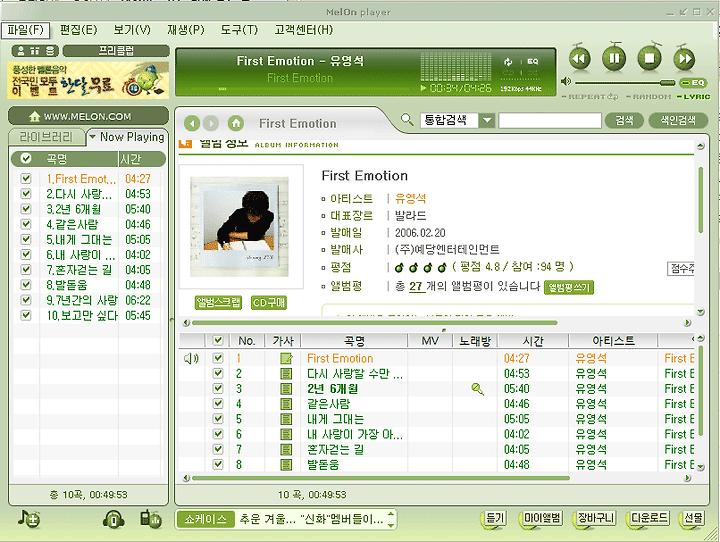The height and width of the screenshot is (542, 720).
Task: Click the search text input field
Action: coord(550,121)
